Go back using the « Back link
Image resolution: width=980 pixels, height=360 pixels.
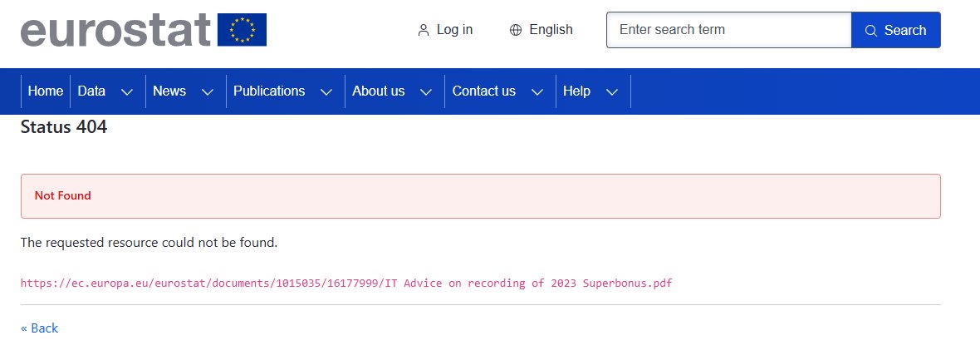point(39,328)
